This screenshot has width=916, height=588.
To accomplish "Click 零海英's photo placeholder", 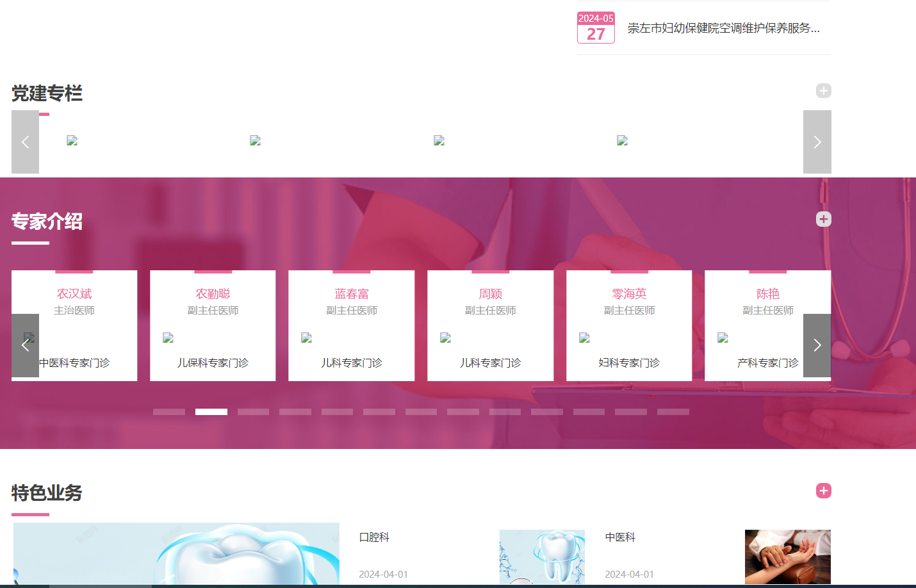I will [584, 338].
